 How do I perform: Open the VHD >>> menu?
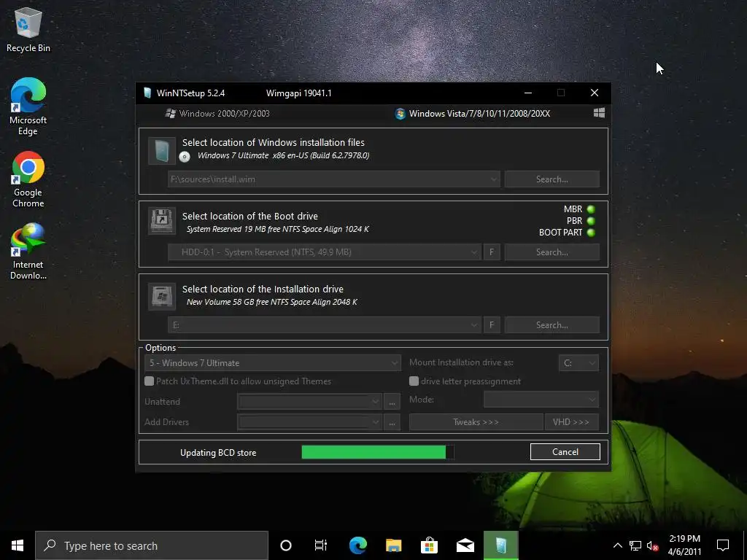[x=571, y=422]
